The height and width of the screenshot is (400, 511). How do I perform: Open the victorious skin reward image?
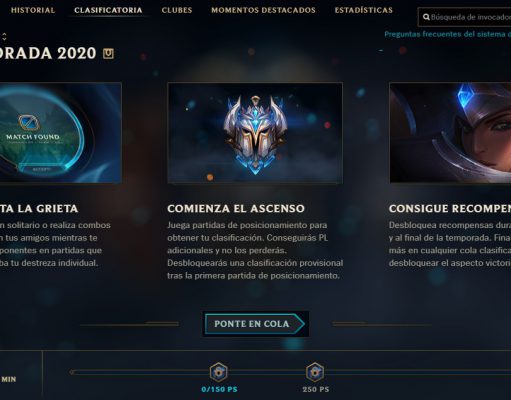click(450, 133)
